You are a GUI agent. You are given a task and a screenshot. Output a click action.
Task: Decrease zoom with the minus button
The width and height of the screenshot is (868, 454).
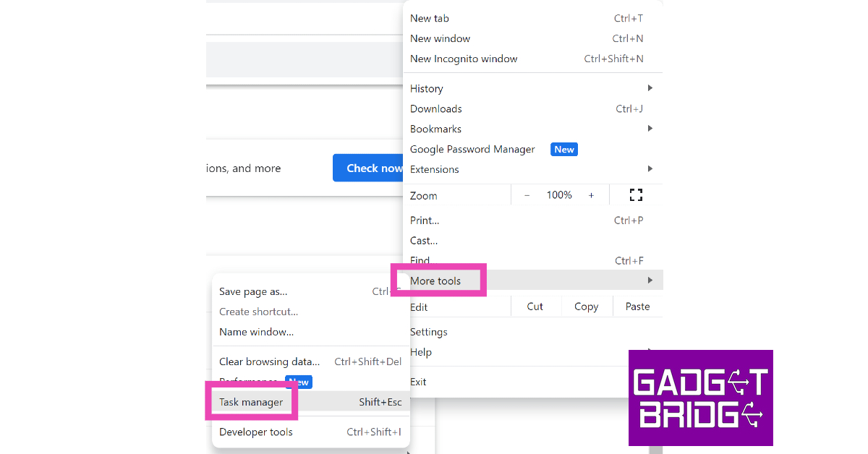[x=527, y=195]
